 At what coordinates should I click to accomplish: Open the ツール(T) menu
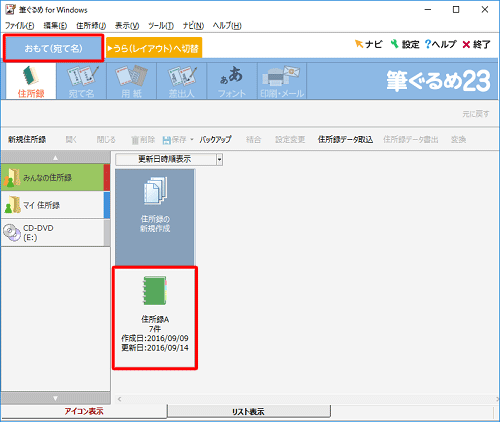pyautogui.click(x=161, y=26)
